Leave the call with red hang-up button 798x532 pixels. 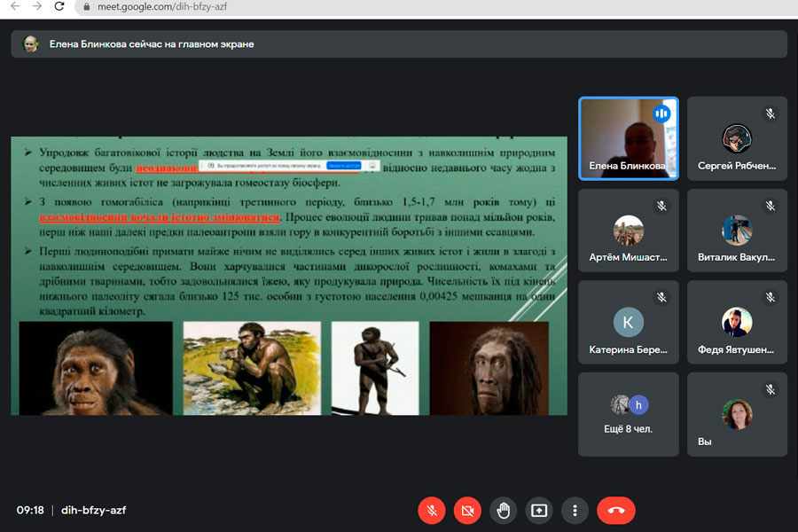pos(616,510)
